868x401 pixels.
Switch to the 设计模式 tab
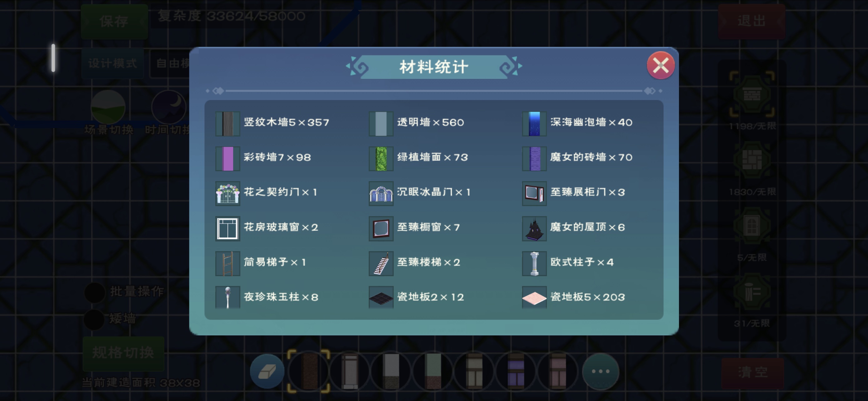pos(112,63)
